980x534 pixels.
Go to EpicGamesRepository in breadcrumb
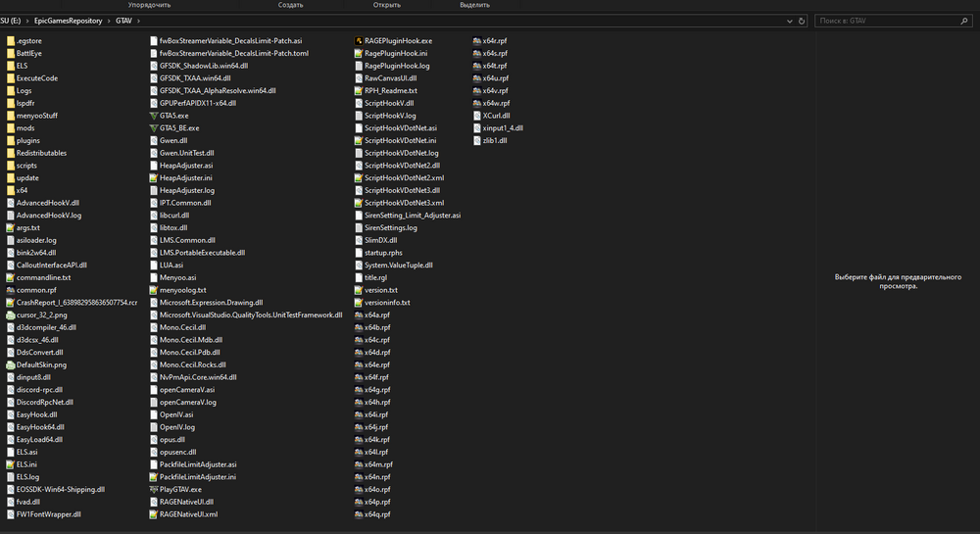click(x=69, y=22)
